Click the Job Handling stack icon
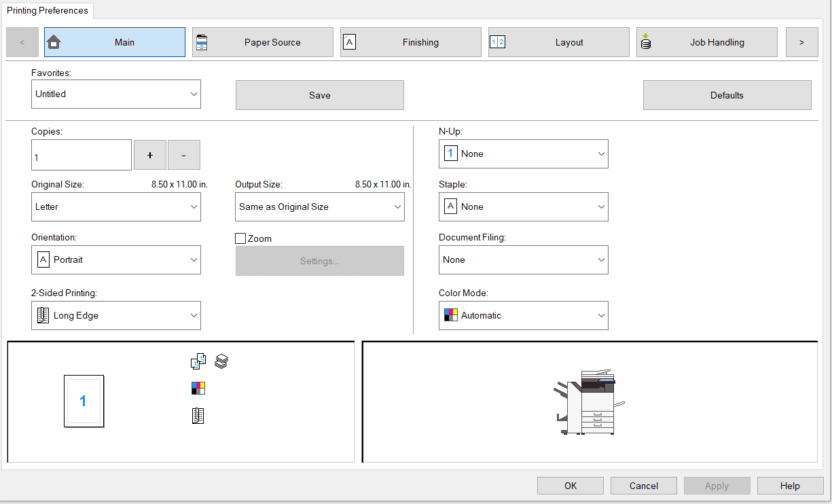The height and width of the screenshot is (504, 832). 646,41
